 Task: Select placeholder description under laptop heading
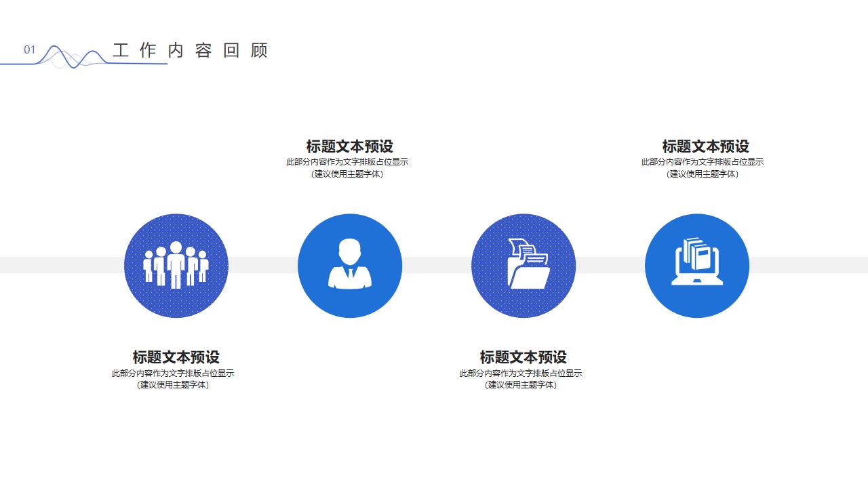pos(703,168)
